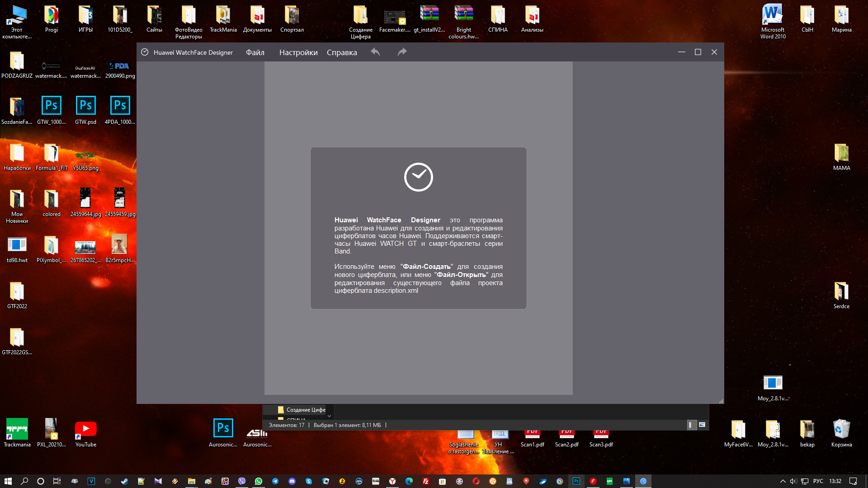The width and height of the screenshot is (868, 488).
Task: Click the Huawei WatchFace Designer title logo
Action: [145, 52]
